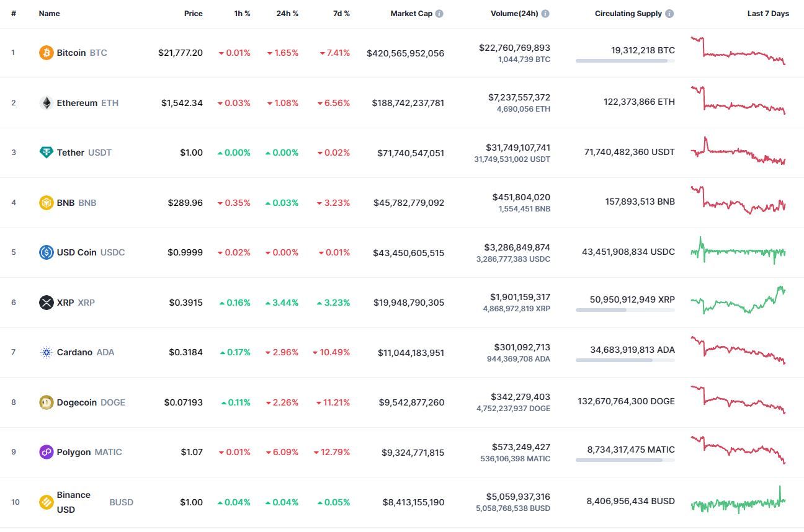Sort by the 7d % column header
This screenshot has height=532, width=804.
point(341,14)
